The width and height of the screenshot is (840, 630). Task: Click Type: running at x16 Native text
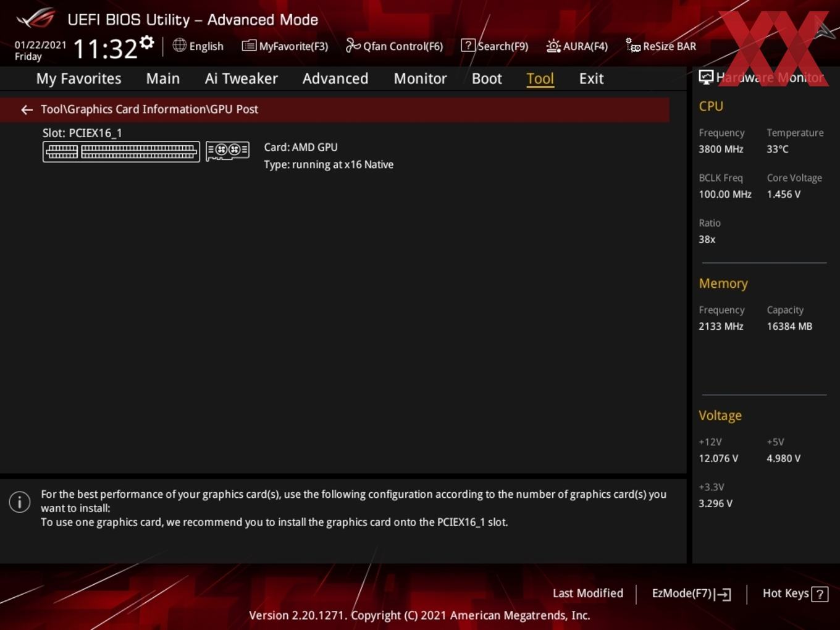point(329,164)
